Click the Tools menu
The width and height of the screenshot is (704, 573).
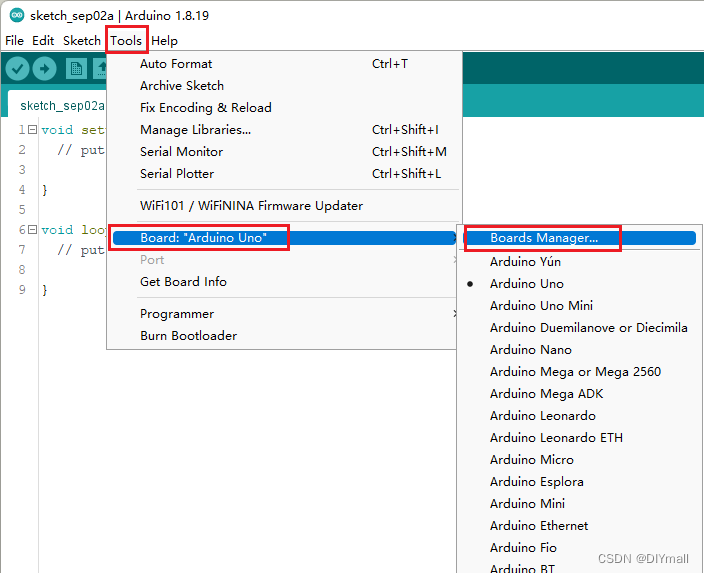[x=126, y=41]
